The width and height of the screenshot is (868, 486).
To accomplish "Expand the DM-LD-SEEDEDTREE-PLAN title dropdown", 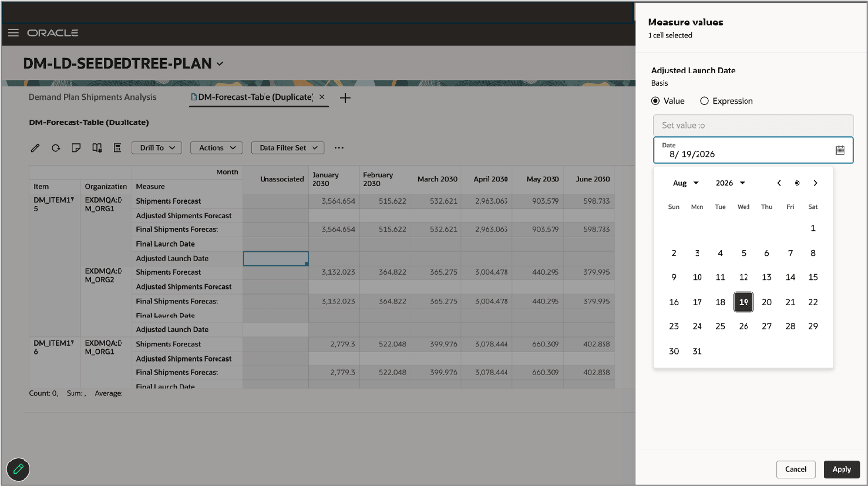I will tap(220, 64).
